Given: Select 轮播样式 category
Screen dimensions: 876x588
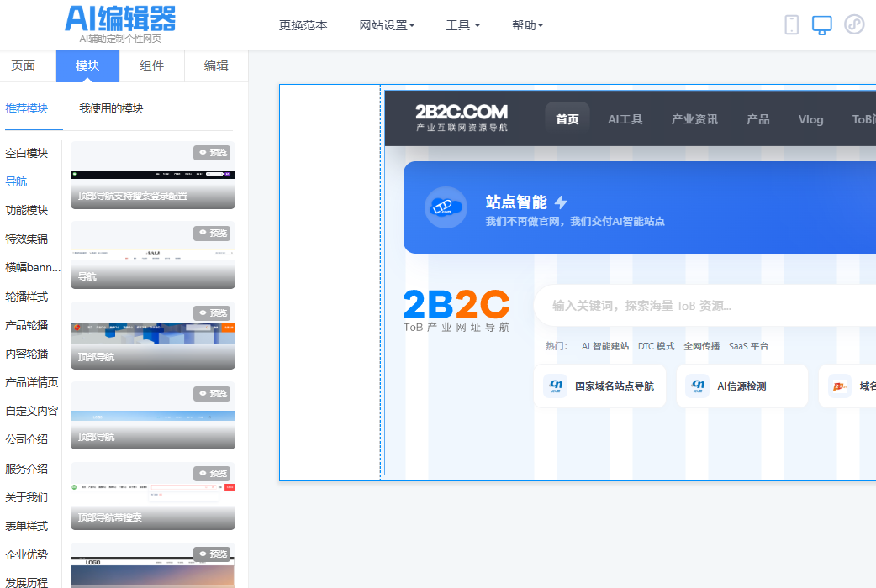Looking at the screenshot, I should (x=27, y=297).
